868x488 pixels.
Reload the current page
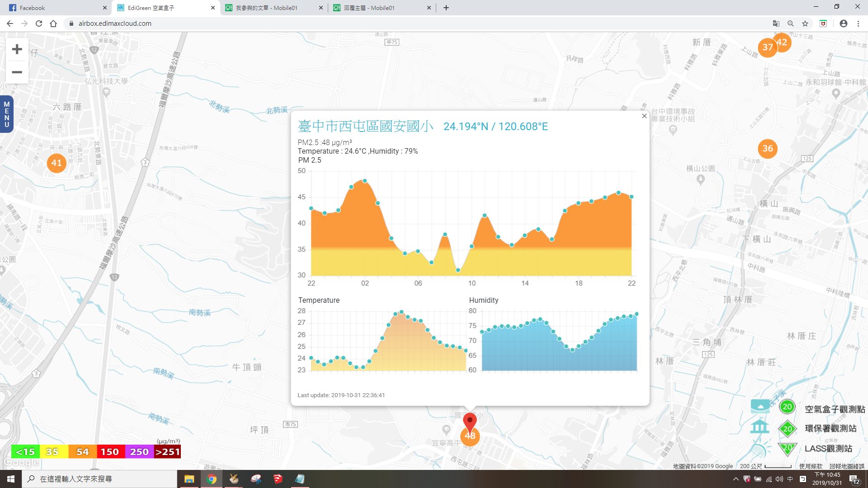[x=39, y=23]
